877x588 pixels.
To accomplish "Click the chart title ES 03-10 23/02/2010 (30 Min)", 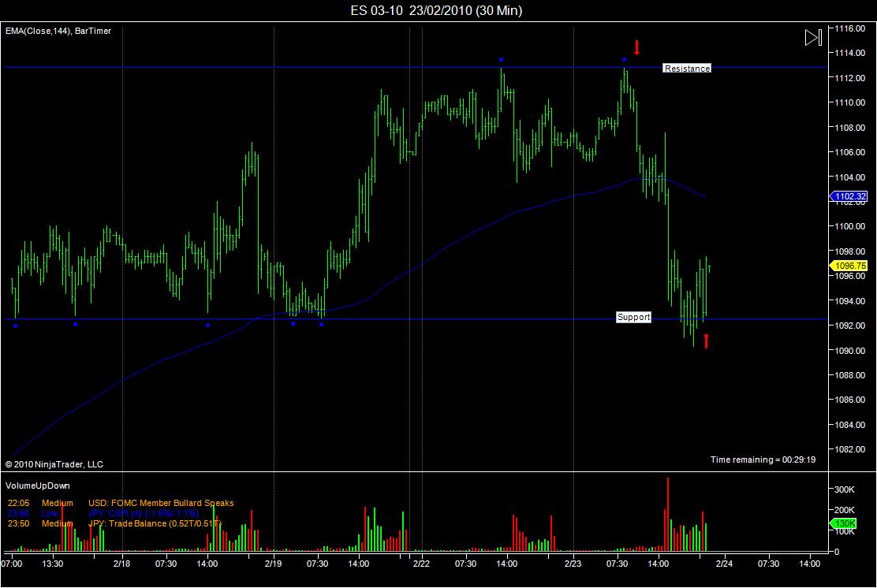I will [436, 10].
